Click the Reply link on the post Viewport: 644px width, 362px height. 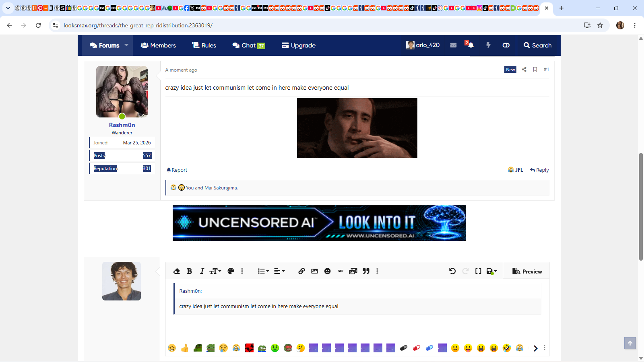tap(539, 170)
